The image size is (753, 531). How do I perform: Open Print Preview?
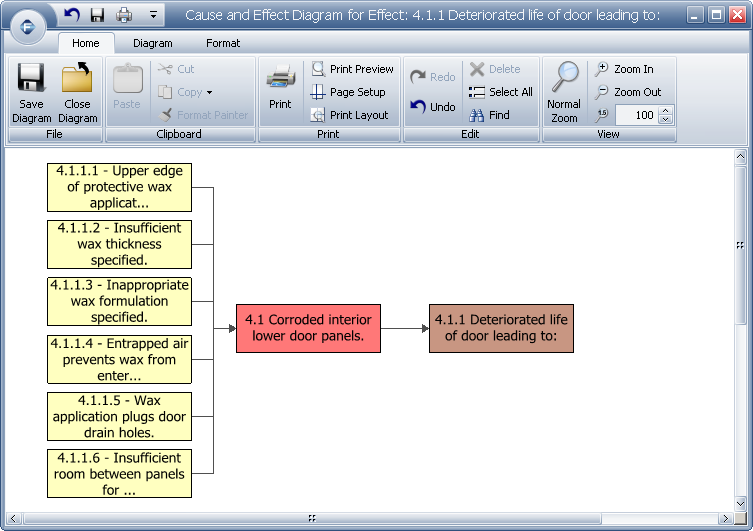click(352, 69)
